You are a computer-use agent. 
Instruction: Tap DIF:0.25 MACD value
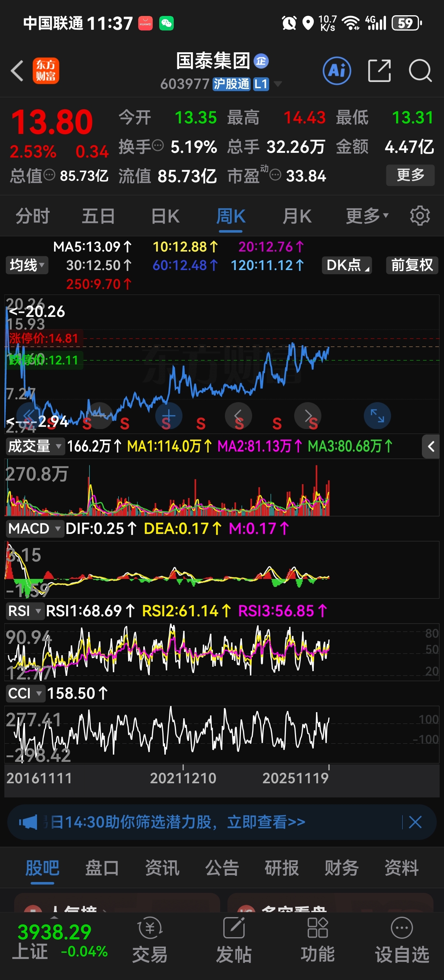click(x=101, y=528)
